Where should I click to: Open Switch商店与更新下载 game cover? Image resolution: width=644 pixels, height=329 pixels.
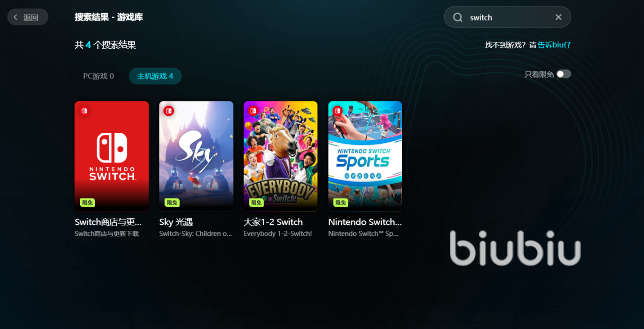(112, 156)
